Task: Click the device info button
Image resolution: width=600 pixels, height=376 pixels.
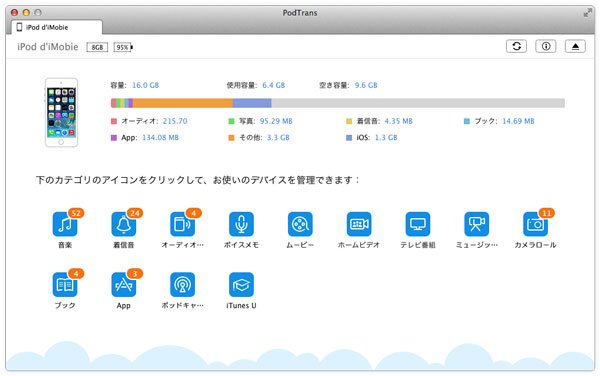Action: (546, 46)
